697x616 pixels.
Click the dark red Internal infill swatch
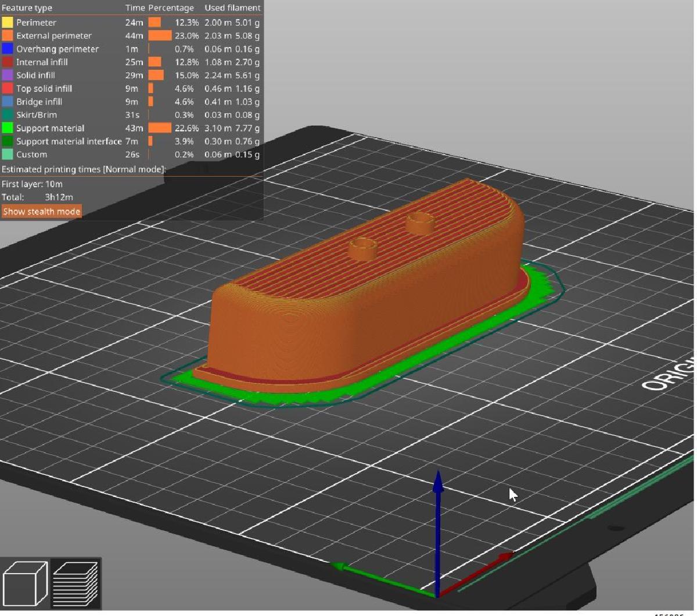tap(8, 62)
